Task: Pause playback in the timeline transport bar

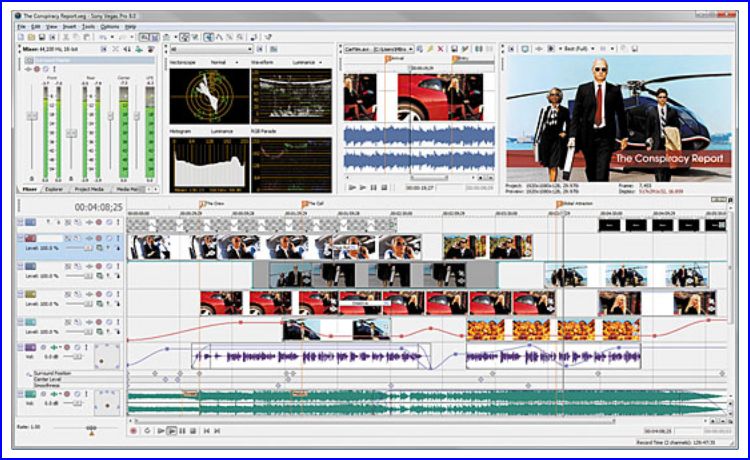Action: point(182,431)
